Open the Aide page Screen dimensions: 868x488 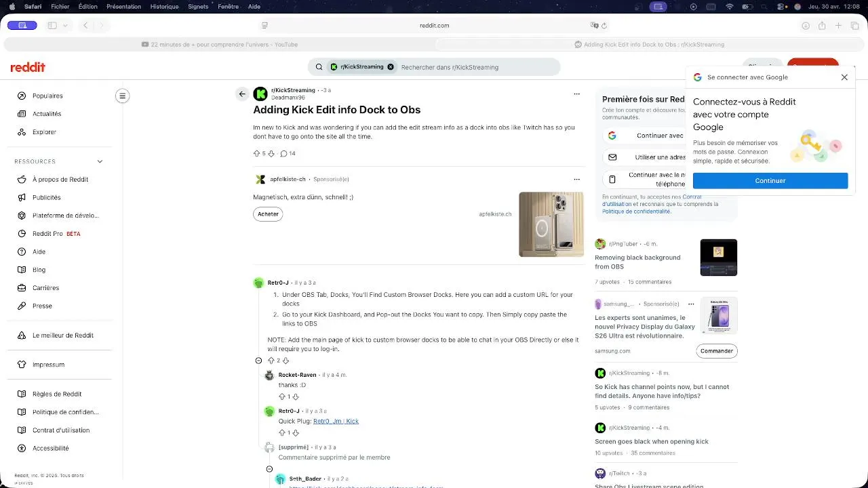coord(39,252)
